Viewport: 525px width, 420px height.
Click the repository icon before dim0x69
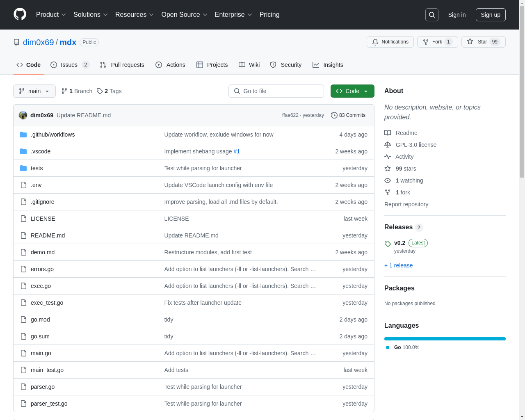tap(16, 42)
